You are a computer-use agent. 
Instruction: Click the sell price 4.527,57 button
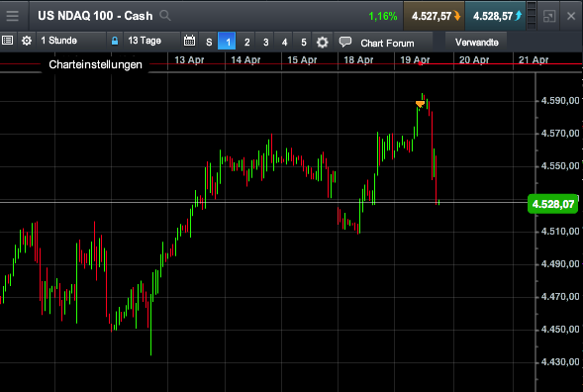pyautogui.click(x=434, y=16)
